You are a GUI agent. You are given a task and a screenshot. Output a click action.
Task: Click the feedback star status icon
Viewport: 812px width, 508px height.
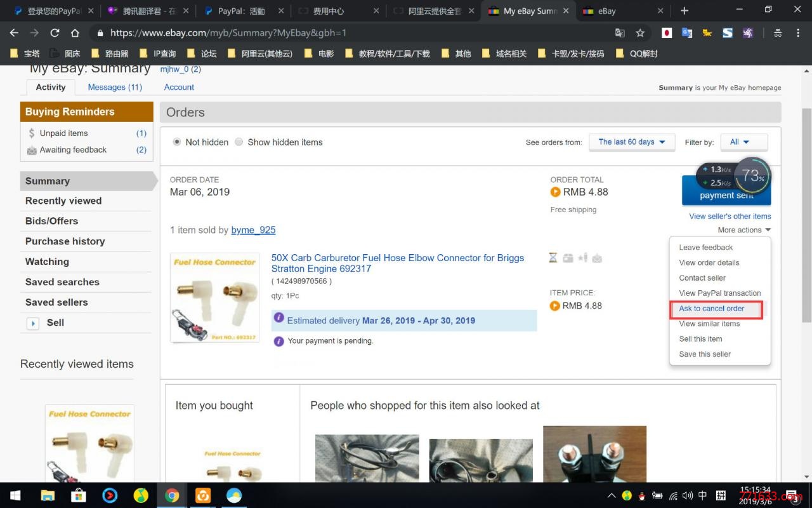pyautogui.click(x=582, y=258)
